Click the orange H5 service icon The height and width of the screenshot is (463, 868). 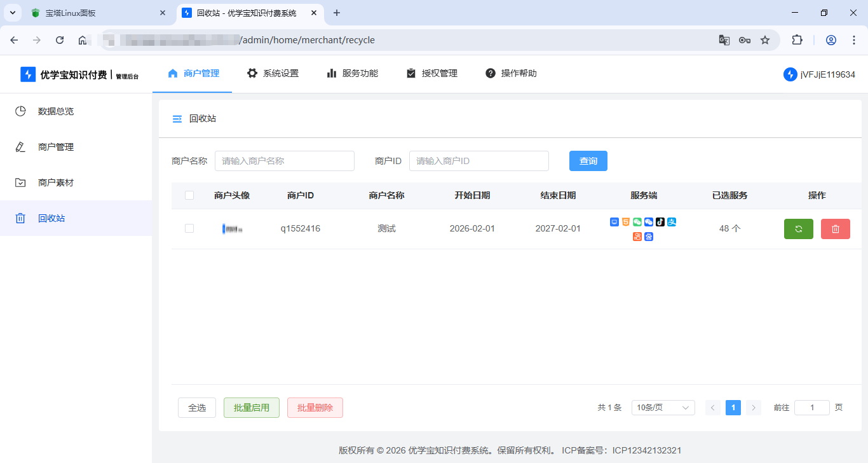(626, 222)
